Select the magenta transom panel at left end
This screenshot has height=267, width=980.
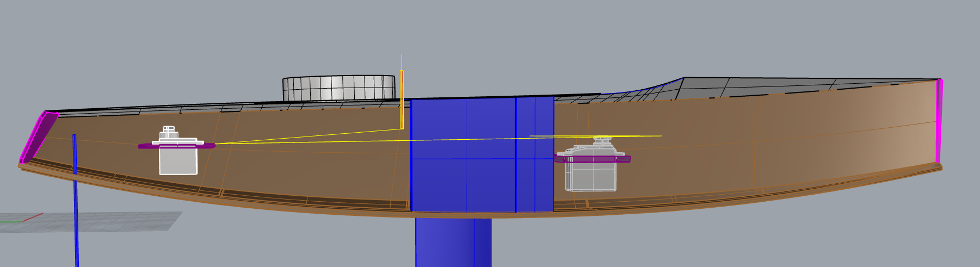tap(39, 136)
